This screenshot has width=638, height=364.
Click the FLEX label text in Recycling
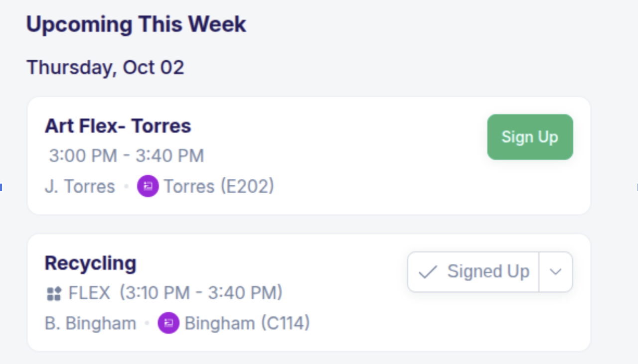click(89, 293)
